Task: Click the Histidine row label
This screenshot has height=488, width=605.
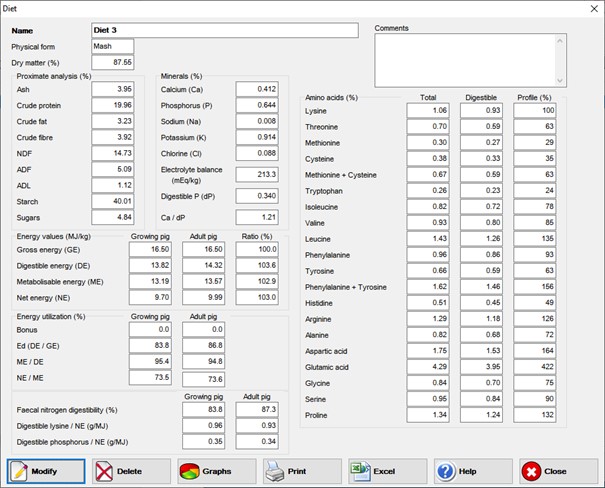Action: 319,303
